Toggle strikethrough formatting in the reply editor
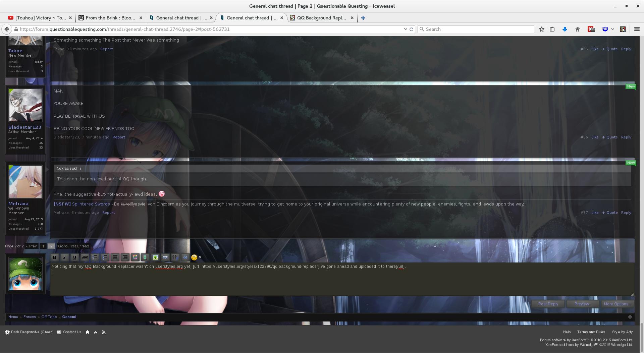The image size is (644, 353). coord(85,257)
